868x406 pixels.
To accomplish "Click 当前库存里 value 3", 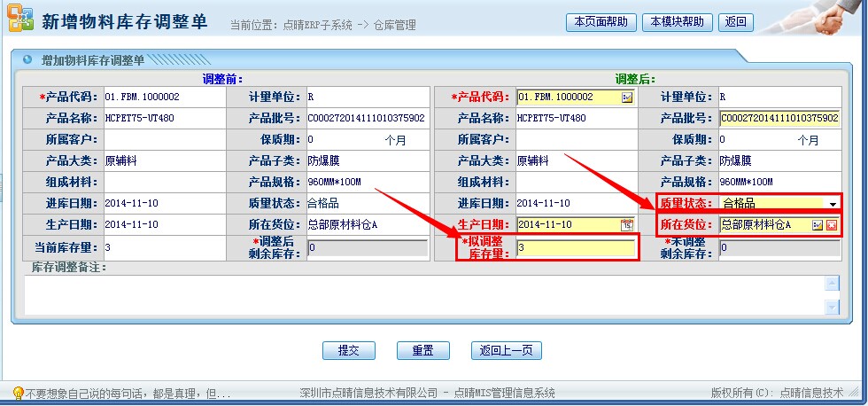I will (107, 248).
